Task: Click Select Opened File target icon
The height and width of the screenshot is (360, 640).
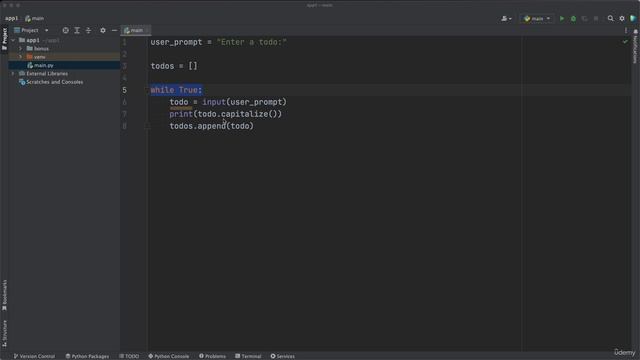Action: [x=65, y=30]
